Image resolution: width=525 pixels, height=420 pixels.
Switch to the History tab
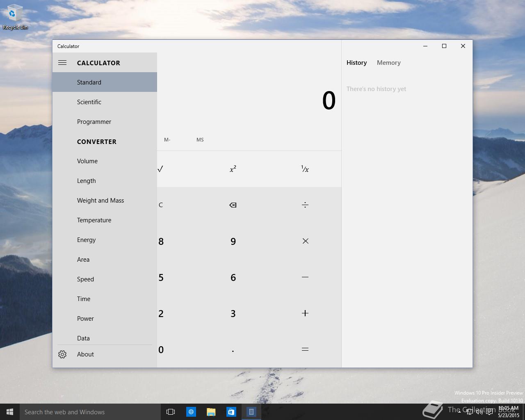tap(356, 63)
